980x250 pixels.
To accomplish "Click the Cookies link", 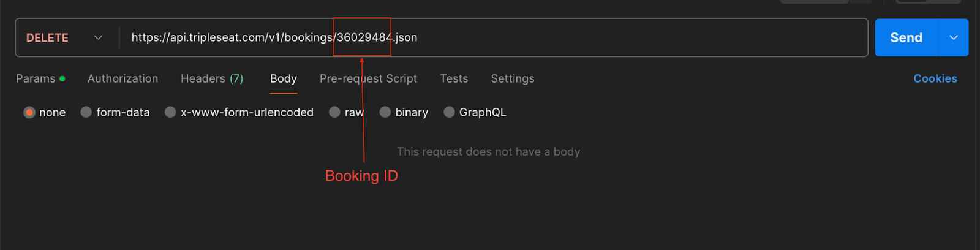I will click(x=935, y=78).
